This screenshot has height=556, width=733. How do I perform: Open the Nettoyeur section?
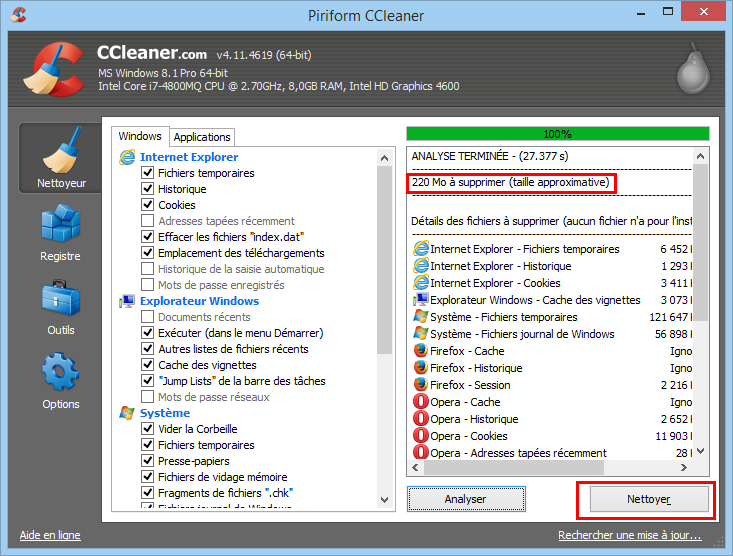pos(61,158)
